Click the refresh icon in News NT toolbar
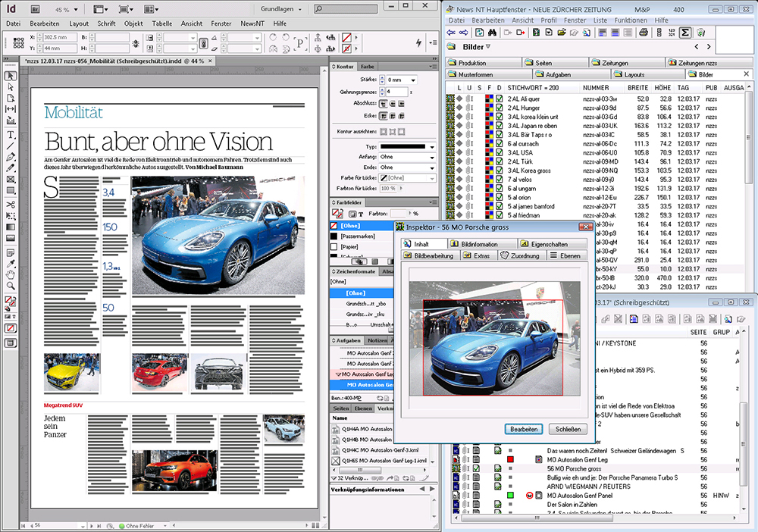758x532 pixels. point(479,33)
